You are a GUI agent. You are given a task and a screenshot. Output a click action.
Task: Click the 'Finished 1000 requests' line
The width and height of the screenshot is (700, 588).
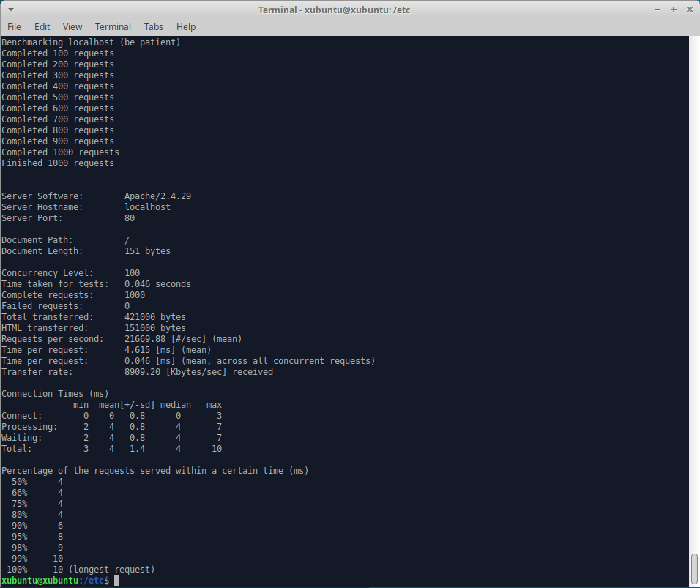(x=58, y=163)
